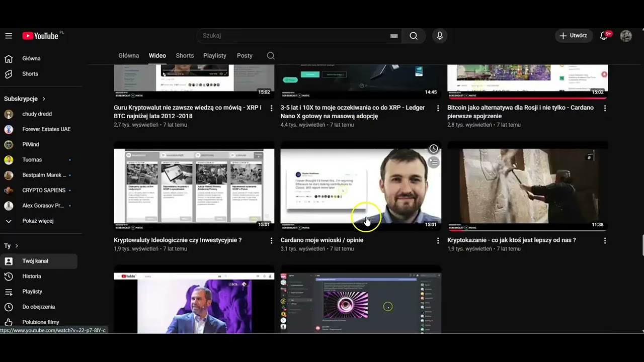This screenshot has height=362, width=644.
Task: Open options for Cardano moje wnioski video
Action: (438, 241)
